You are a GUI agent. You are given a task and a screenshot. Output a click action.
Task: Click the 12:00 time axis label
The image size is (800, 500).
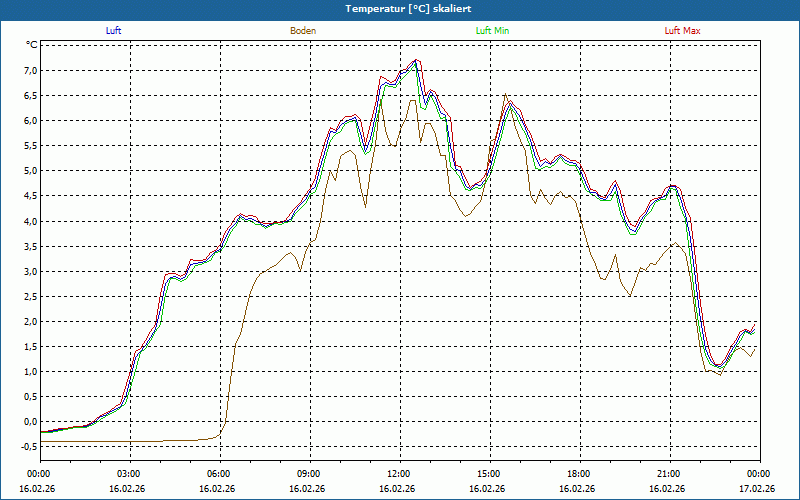(398, 473)
